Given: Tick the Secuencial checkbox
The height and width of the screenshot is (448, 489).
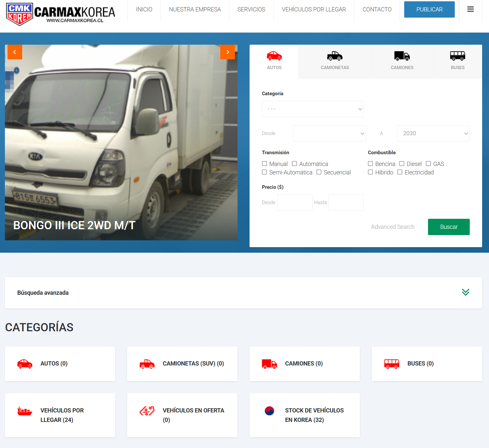Looking at the screenshot, I should coord(319,172).
